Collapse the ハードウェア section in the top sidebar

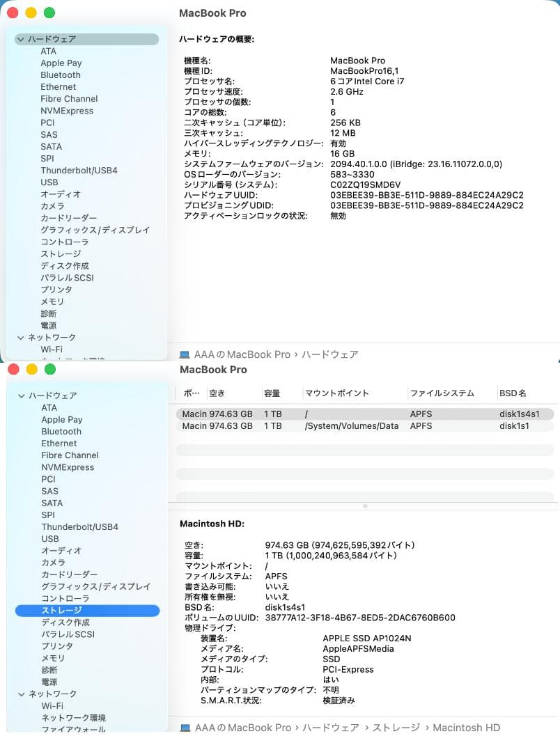tap(20, 40)
